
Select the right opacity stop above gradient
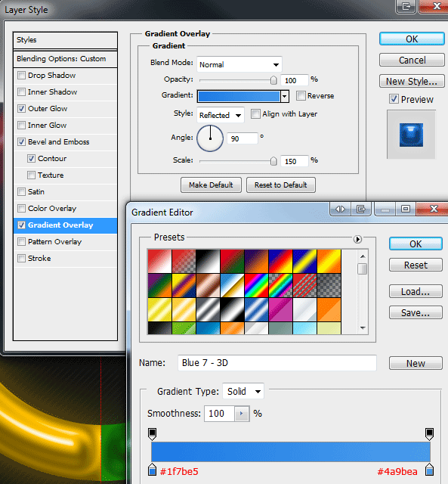click(x=430, y=434)
